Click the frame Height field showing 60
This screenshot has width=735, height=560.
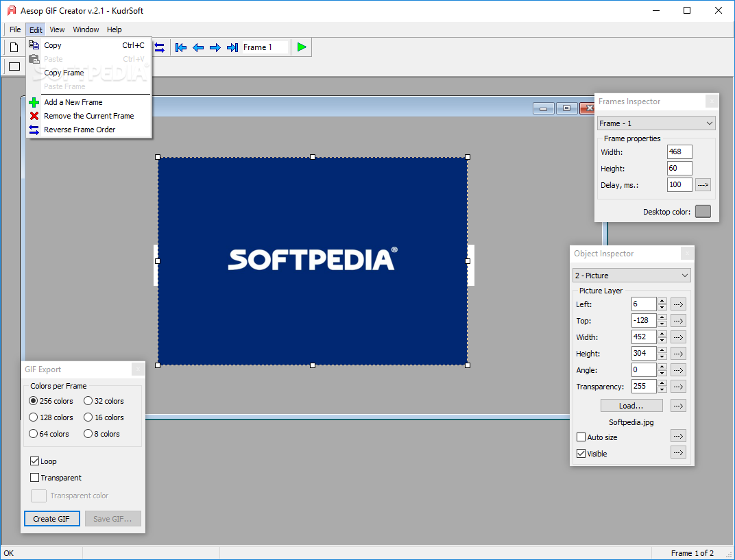tap(679, 168)
